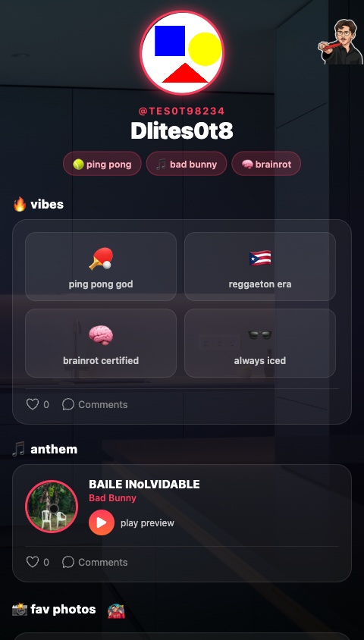Viewport: 364px width, 640px height.
Task: Open Comments on the anthem card
Action: click(95, 562)
